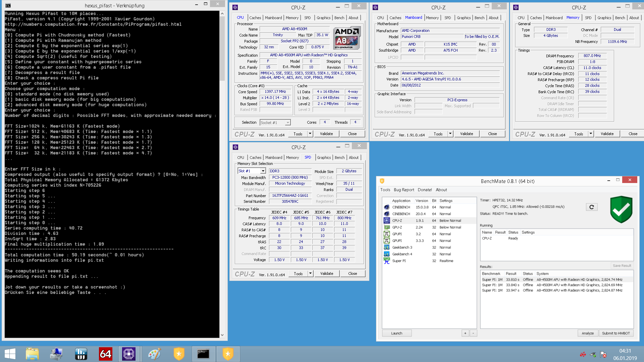The height and width of the screenshot is (362, 644).
Task: Click the green shield status icon in BenchMate
Action: pyautogui.click(x=621, y=209)
